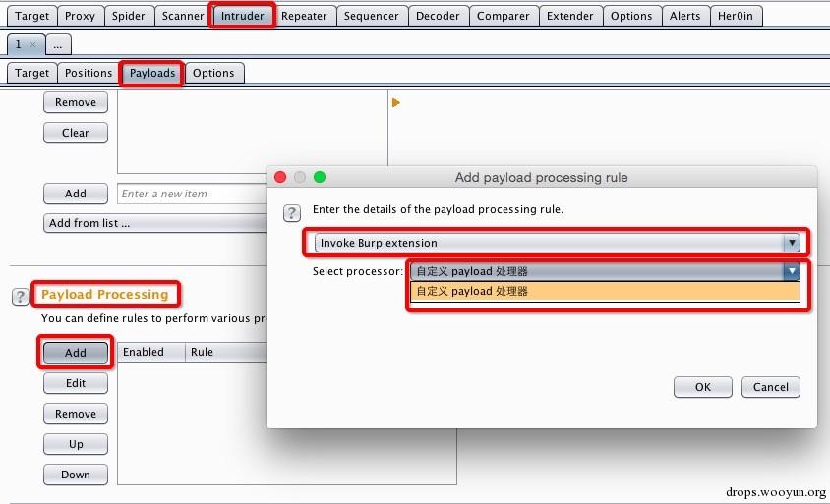The height and width of the screenshot is (504, 830).
Task: Open the Scanner tab
Action: click(183, 16)
